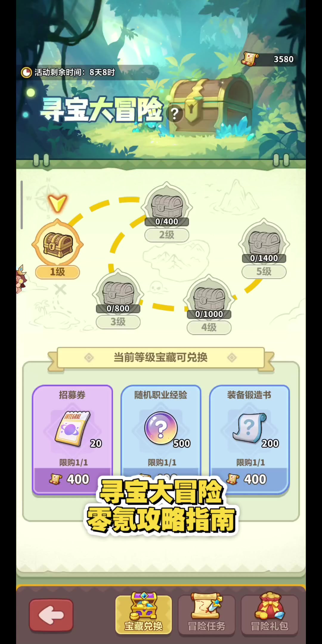The width and height of the screenshot is (322, 644).
Task: Open the 冒险任务 tab
Action: pyautogui.click(x=207, y=614)
